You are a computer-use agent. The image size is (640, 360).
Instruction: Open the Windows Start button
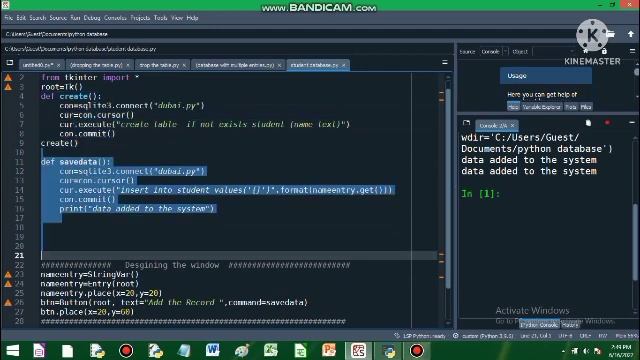click(13, 351)
